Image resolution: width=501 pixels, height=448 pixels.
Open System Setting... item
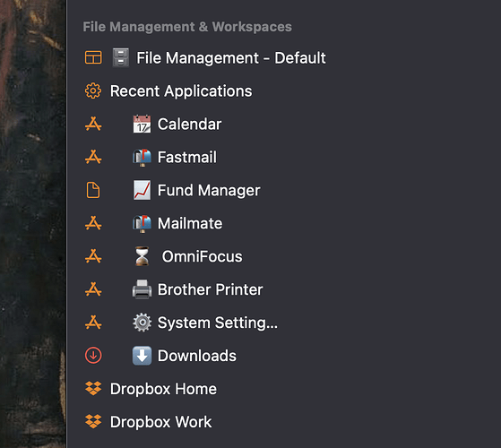pyautogui.click(x=218, y=323)
